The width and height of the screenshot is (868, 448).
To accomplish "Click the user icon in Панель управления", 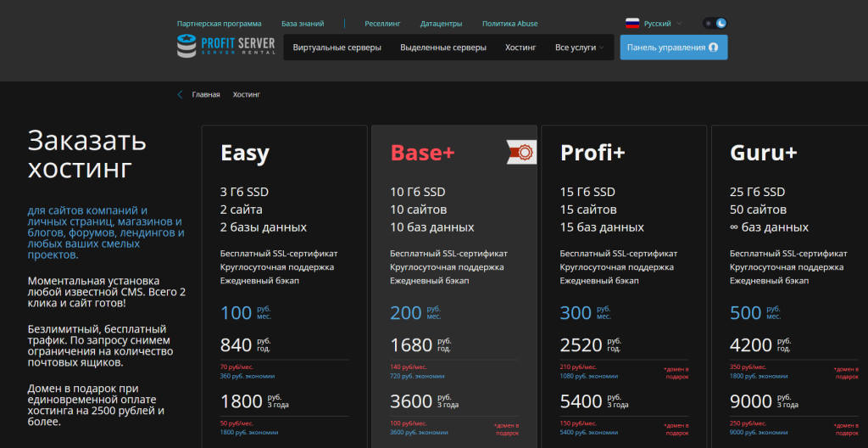I will click(x=713, y=48).
